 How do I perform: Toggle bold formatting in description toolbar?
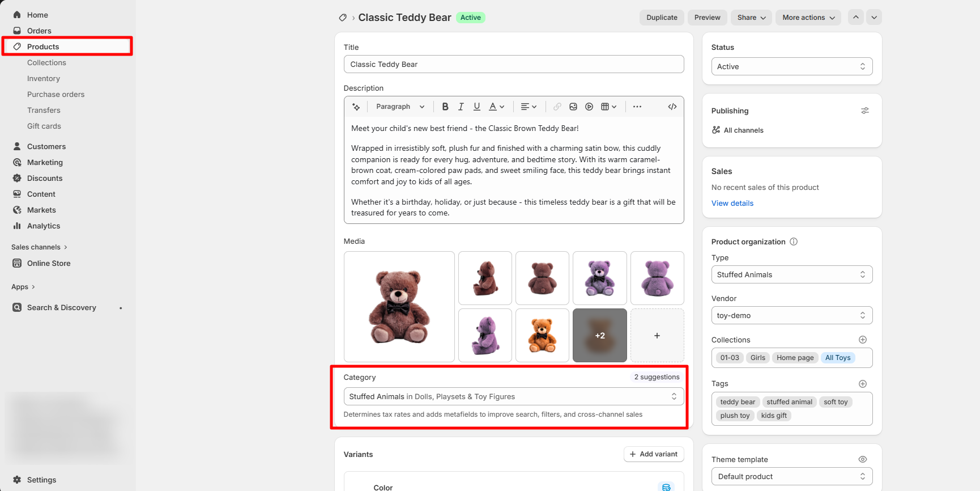pyautogui.click(x=445, y=107)
